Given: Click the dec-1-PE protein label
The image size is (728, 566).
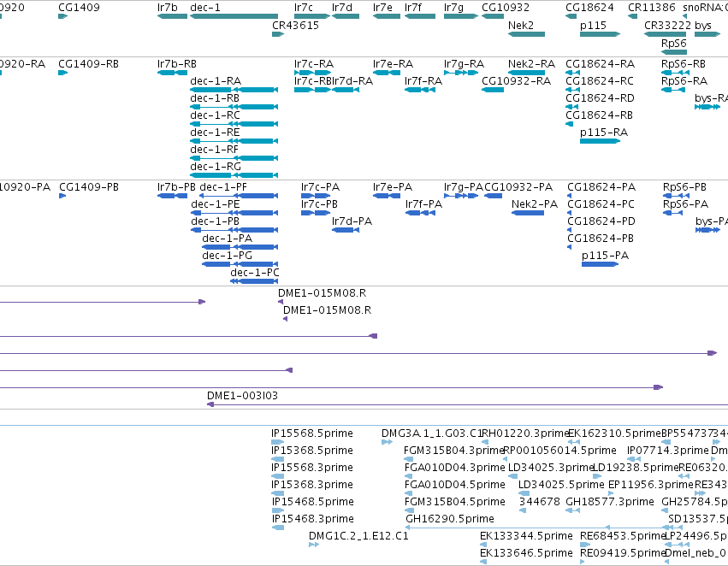Looking at the screenshot, I should [x=216, y=204].
